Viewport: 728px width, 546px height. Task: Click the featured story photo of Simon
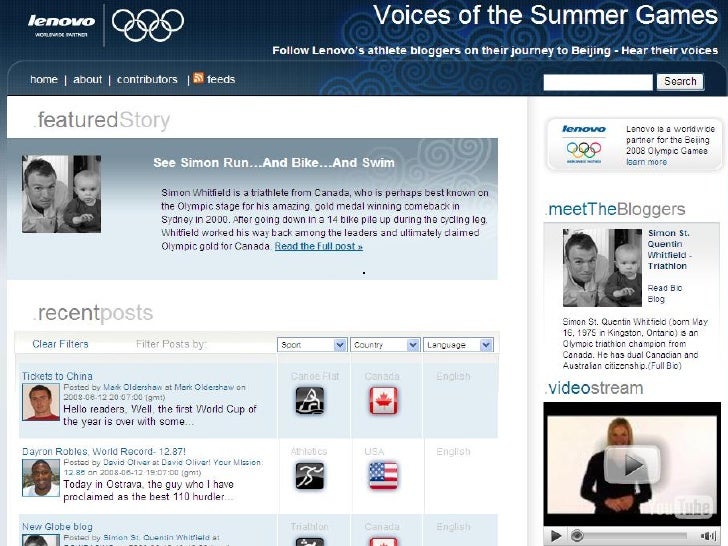pyautogui.click(x=61, y=194)
